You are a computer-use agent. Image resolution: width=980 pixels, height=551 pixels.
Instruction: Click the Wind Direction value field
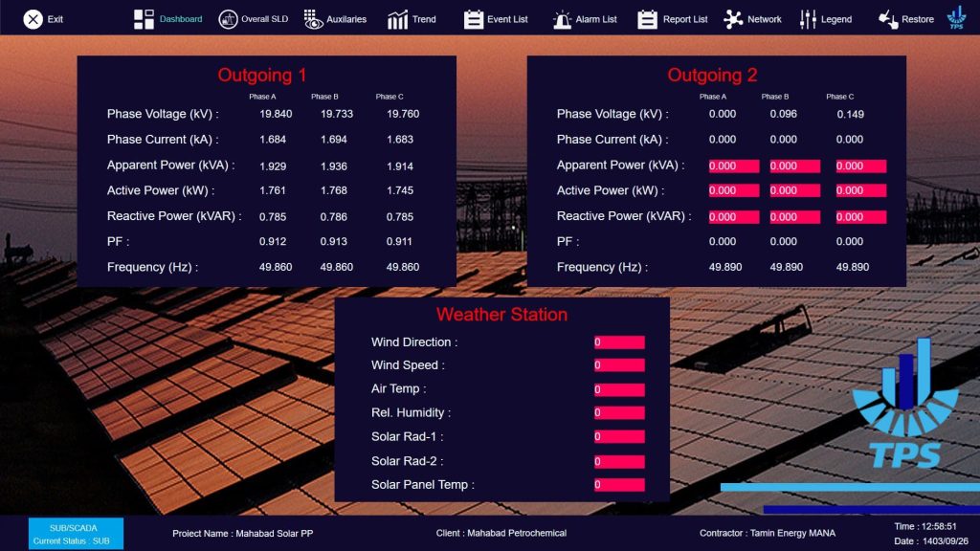[619, 342]
